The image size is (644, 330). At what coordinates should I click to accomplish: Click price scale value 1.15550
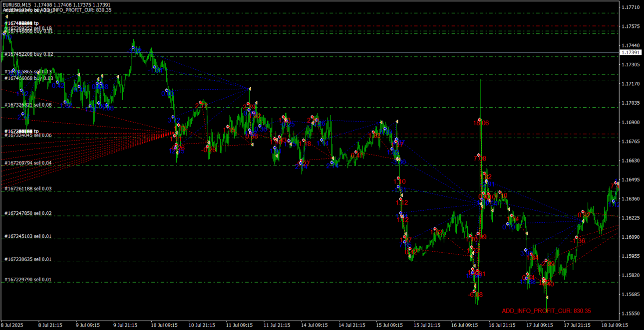click(x=630, y=314)
